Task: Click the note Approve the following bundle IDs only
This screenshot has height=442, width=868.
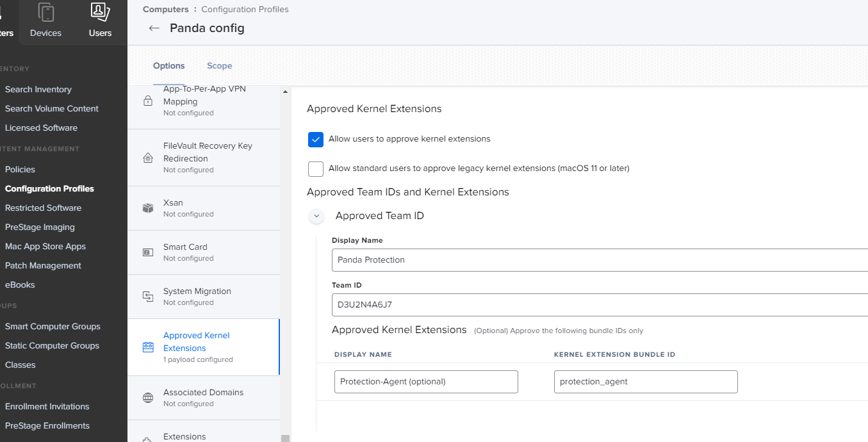Action: pos(559,331)
